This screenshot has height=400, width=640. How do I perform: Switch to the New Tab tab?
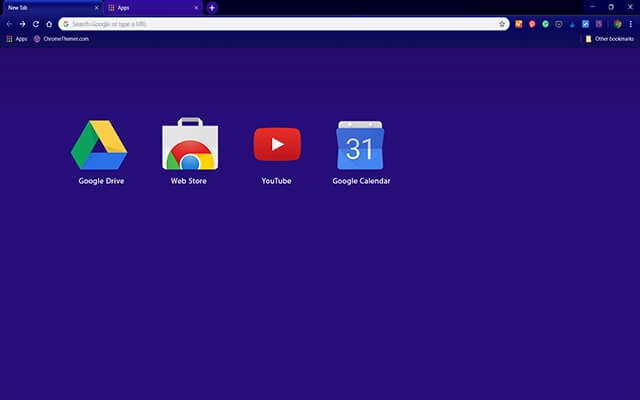pyautogui.click(x=51, y=8)
